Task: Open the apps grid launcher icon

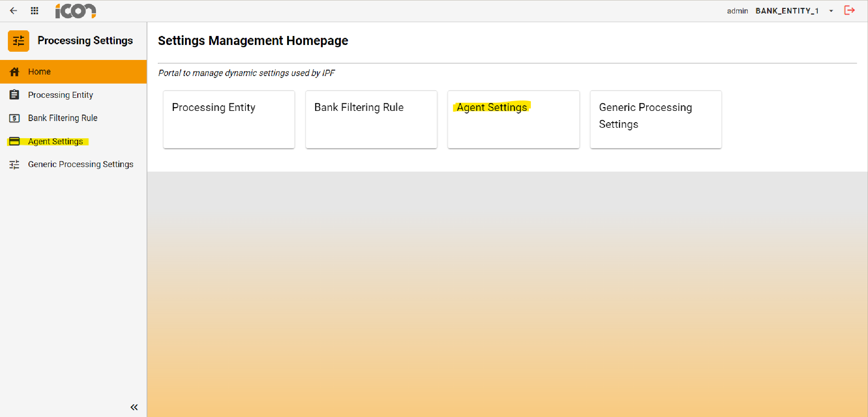Action: pyautogui.click(x=34, y=10)
